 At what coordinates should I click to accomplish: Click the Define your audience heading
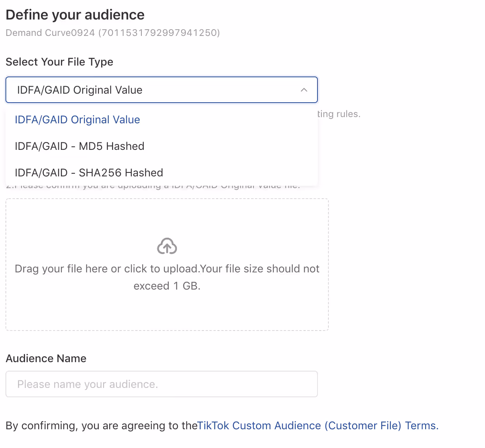pos(75,15)
